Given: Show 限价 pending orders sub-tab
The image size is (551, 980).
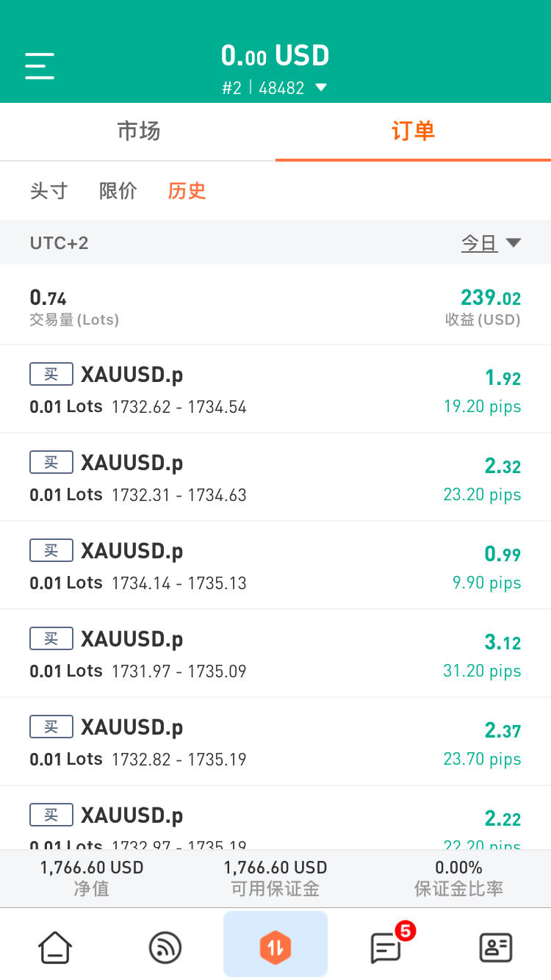Looking at the screenshot, I should pyautogui.click(x=118, y=191).
